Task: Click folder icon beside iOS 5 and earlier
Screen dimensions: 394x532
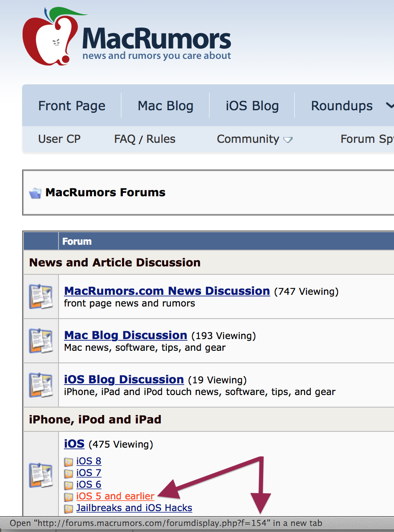Action: click(x=68, y=497)
